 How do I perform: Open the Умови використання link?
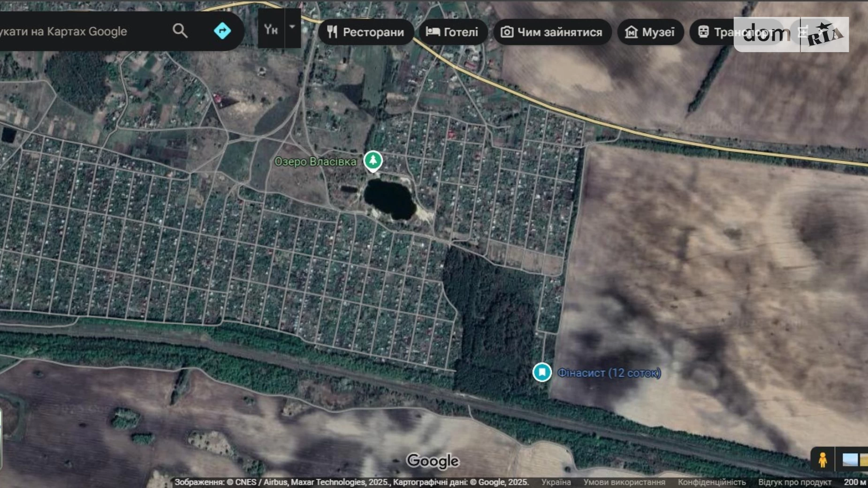(x=624, y=482)
